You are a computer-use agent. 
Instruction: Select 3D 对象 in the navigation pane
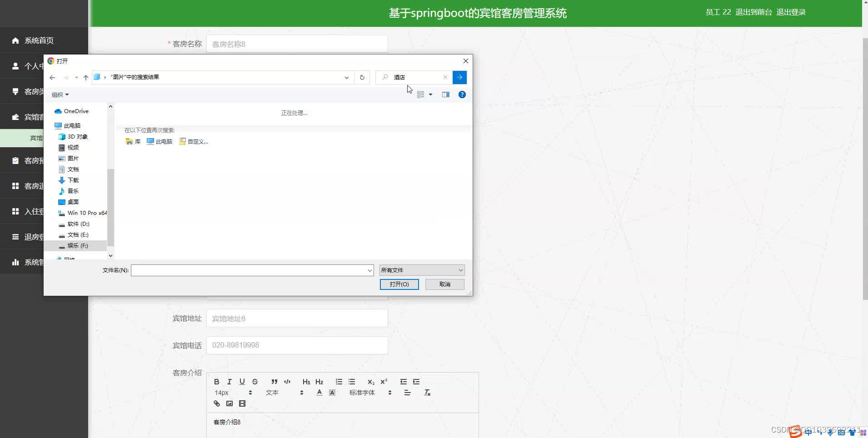73,136
